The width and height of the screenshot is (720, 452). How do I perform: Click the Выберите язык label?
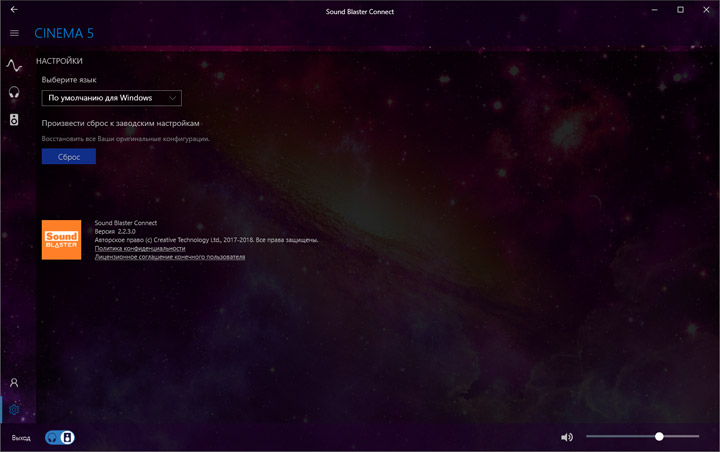[x=69, y=80]
